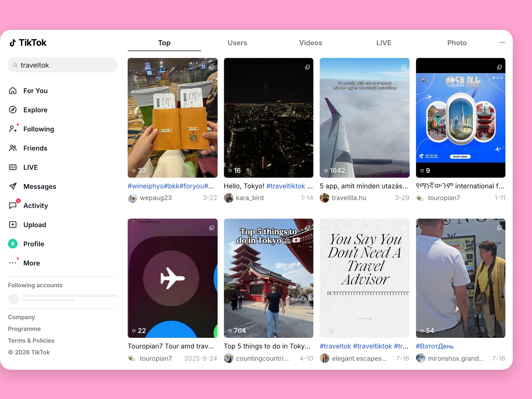Image resolution: width=532 pixels, height=399 pixels.
Task: Switch to the Photo tab
Action: 457,43
